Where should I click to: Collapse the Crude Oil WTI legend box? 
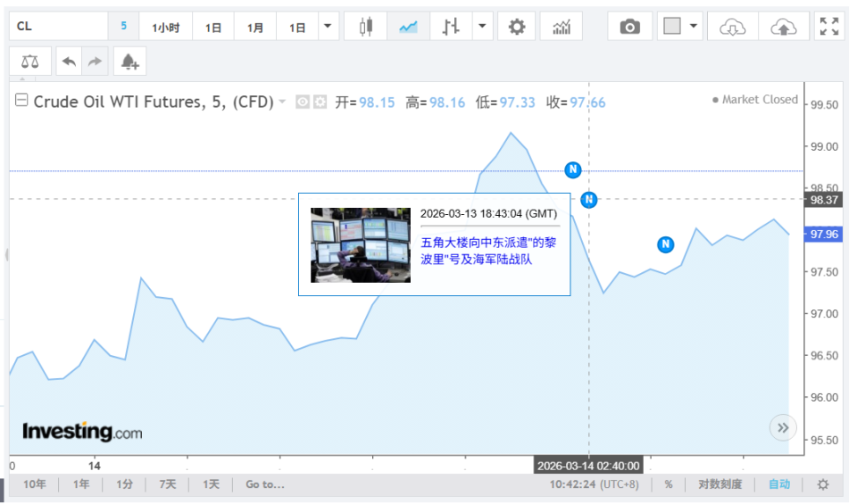(21, 100)
